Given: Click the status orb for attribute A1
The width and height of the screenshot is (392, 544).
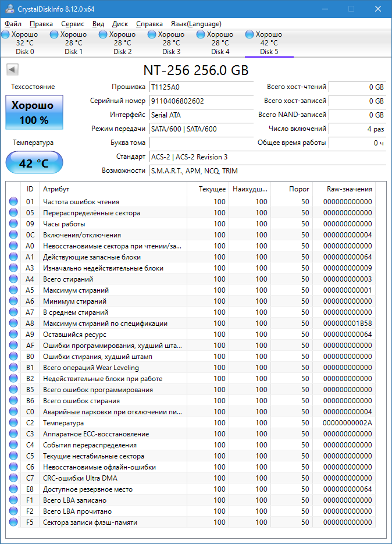Looking at the screenshot, I should coord(13,257).
